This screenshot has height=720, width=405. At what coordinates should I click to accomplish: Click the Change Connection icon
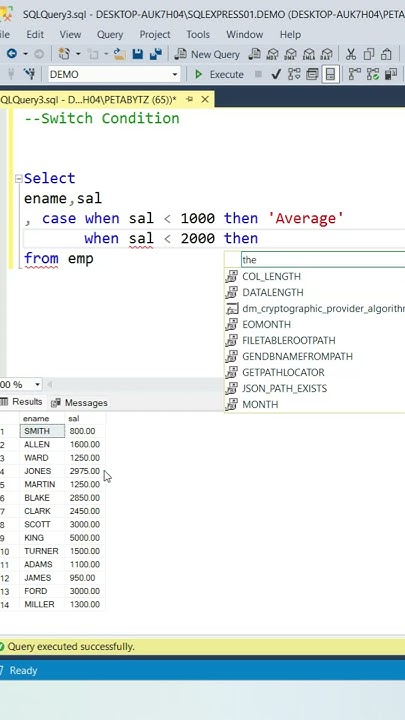coord(30,74)
